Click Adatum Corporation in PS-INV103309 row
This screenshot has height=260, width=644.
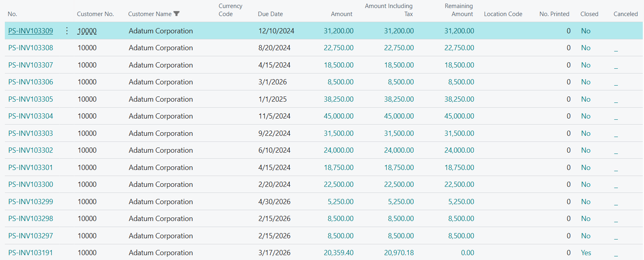(161, 31)
